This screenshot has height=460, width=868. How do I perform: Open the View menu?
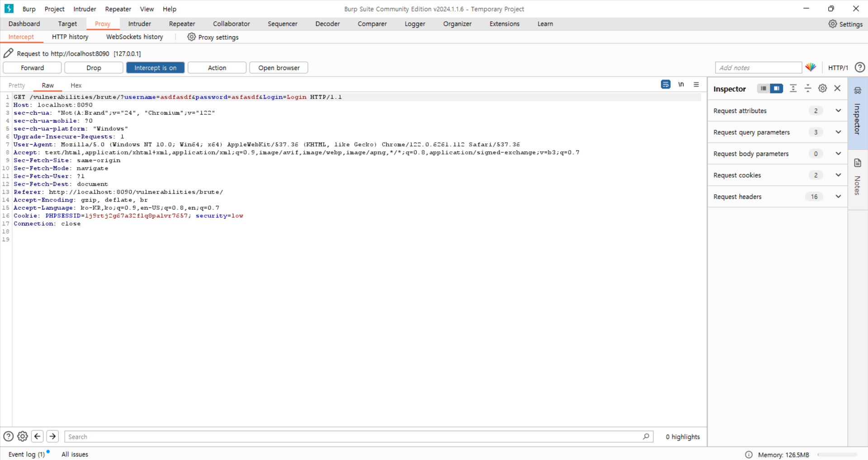click(147, 9)
